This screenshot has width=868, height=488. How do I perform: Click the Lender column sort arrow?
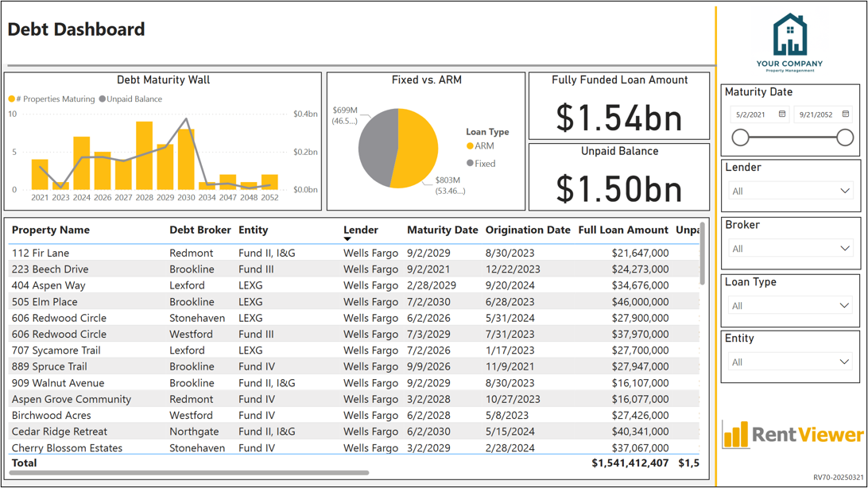click(x=347, y=239)
